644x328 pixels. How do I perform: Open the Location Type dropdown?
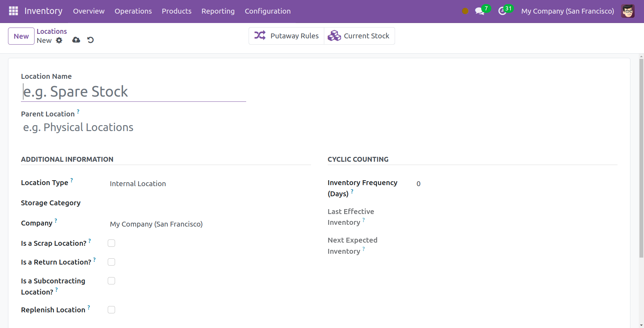[x=209, y=184]
